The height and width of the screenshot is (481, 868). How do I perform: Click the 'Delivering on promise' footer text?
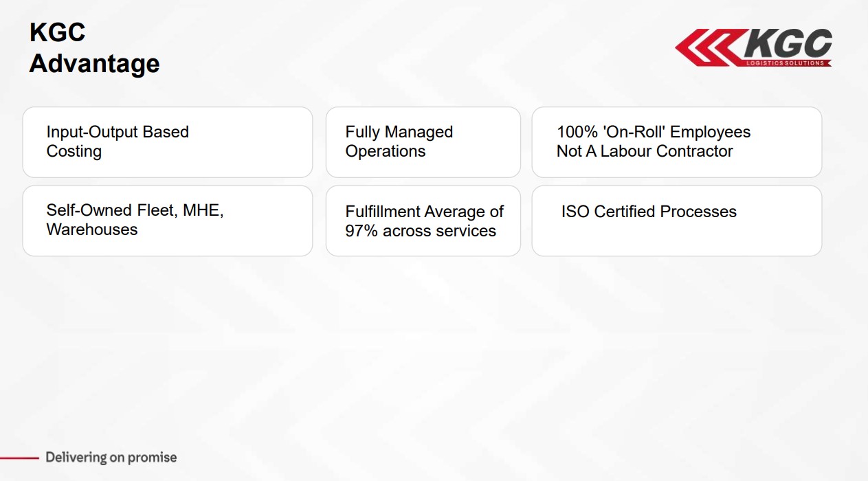(x=111, y=458)
